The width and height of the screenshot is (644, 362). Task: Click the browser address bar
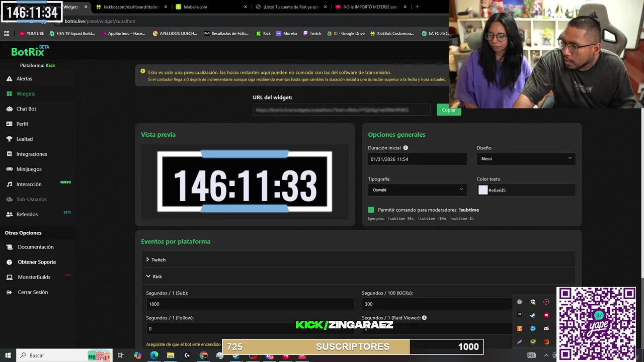pos(252,21)
